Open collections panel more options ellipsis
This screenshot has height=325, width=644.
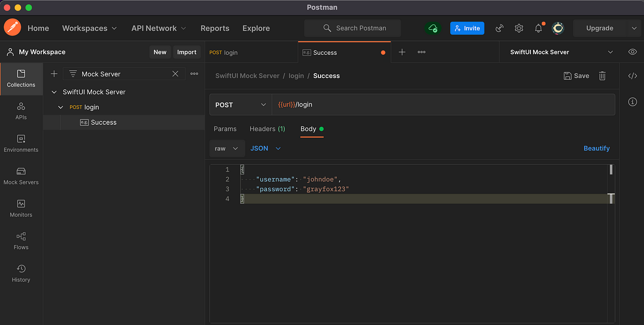194,74
